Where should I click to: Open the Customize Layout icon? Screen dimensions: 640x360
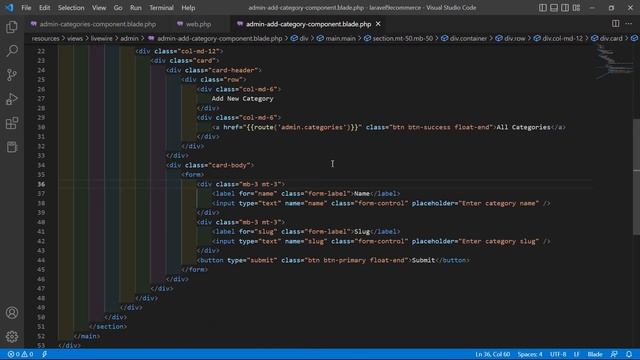576,8
